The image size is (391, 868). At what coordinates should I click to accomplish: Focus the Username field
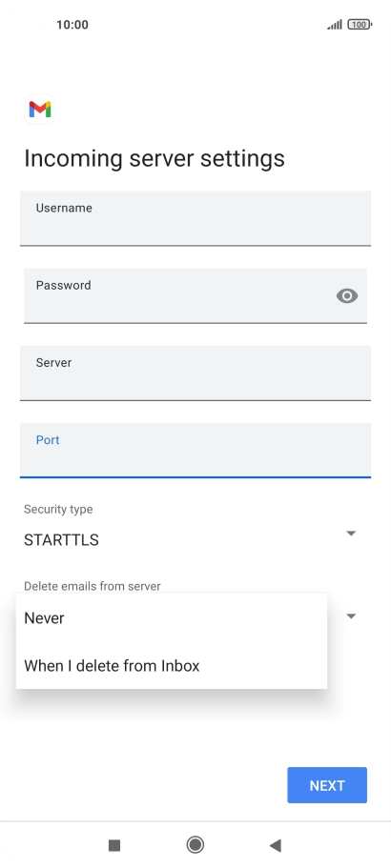pyautogui.click(x=195, y=218)
